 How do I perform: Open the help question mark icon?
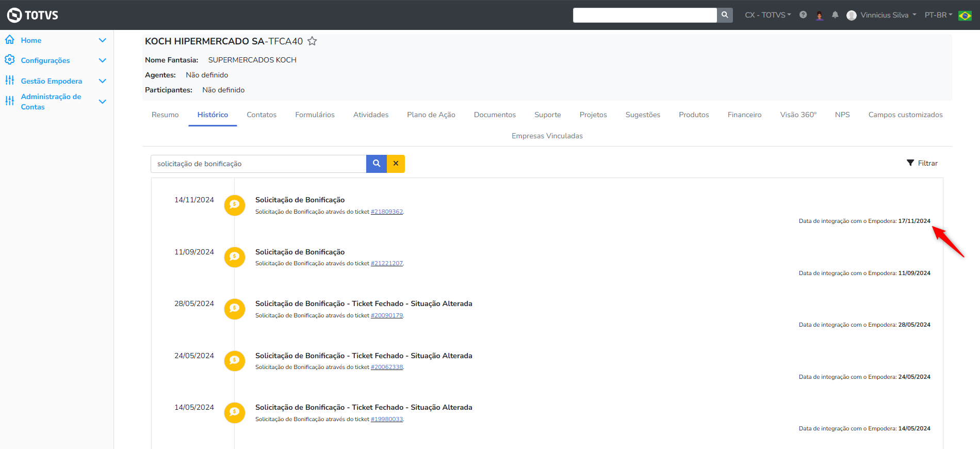(x=803, y=15)
